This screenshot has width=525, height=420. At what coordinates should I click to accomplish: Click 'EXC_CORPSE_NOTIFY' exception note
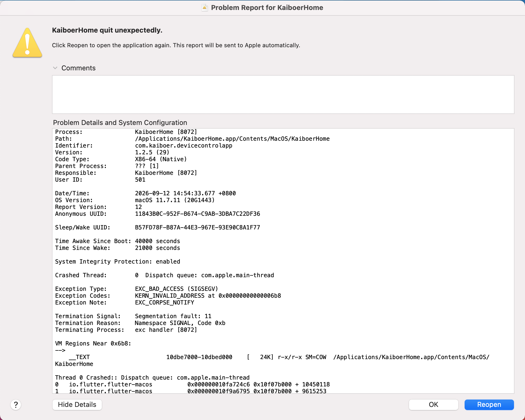click(x=165, y=302)
